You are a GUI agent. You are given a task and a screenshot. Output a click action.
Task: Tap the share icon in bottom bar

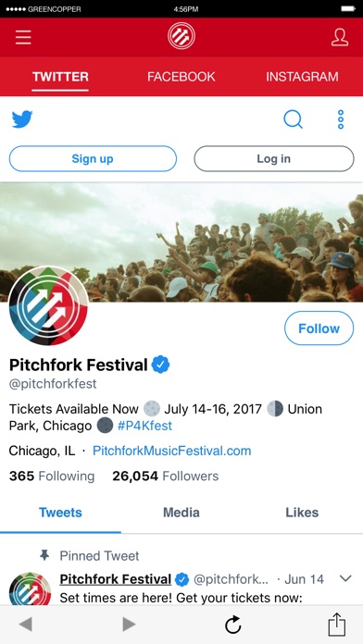tap(337, 625)
